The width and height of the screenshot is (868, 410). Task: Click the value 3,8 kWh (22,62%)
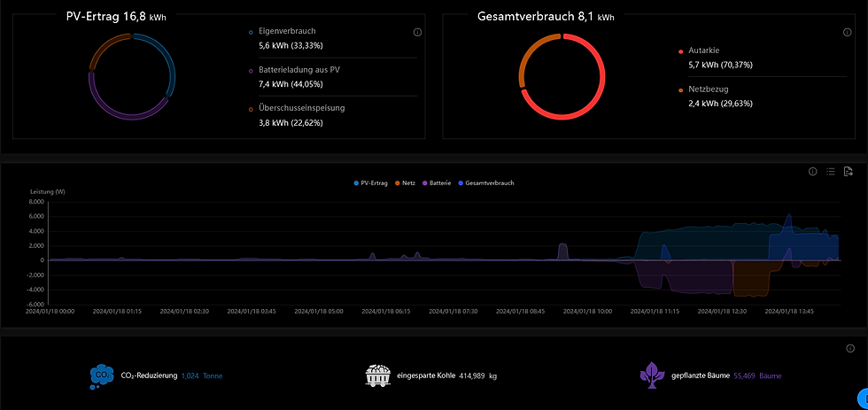[x=291, y=123]
